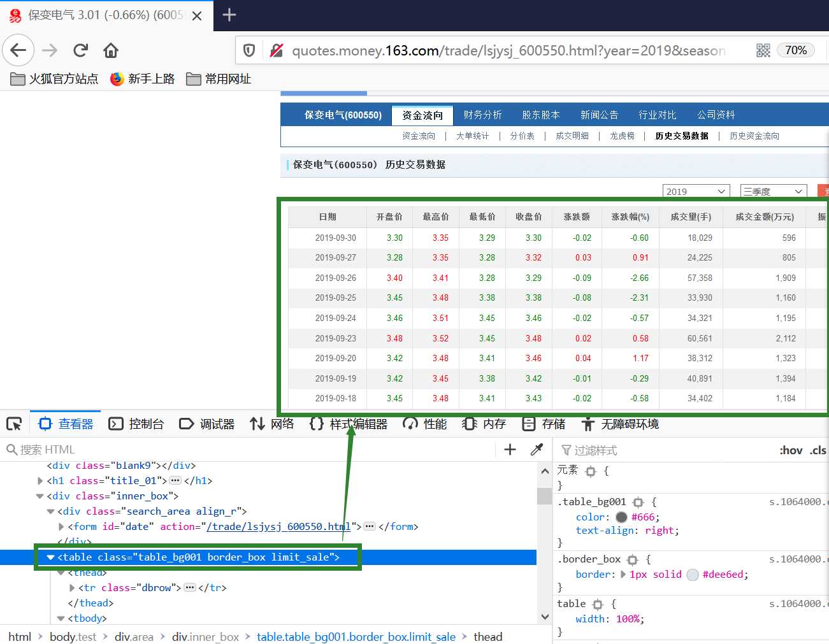
Task: Click the 大单统计 sub-navigation link
Action: 473,136
